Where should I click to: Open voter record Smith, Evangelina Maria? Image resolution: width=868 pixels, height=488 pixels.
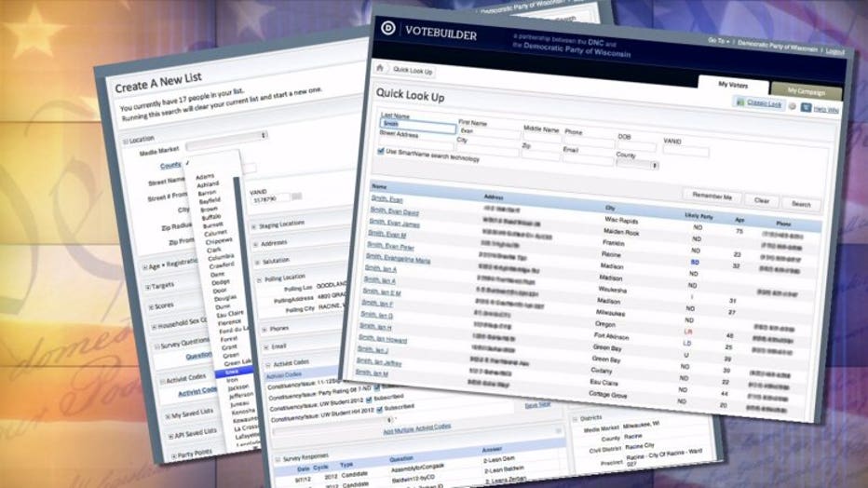click(400, 260)
